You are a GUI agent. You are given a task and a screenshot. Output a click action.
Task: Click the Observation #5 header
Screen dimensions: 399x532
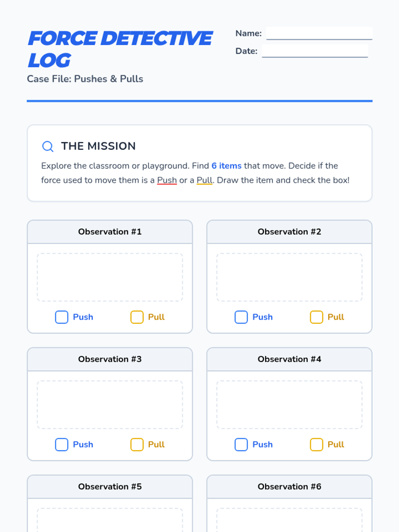[x=110, y=487]
